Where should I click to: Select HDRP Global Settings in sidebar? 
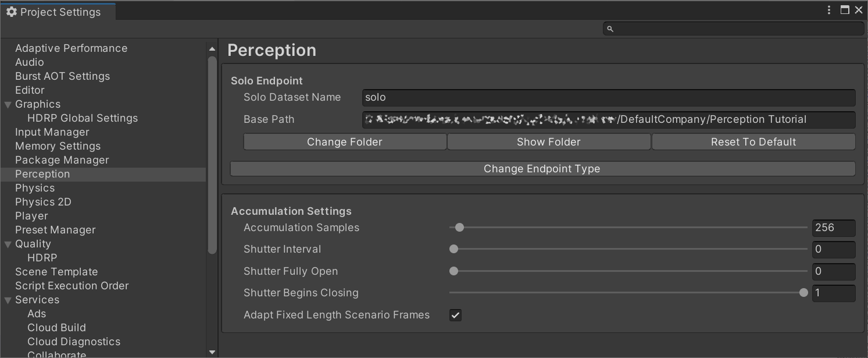(x=83, y=118)
